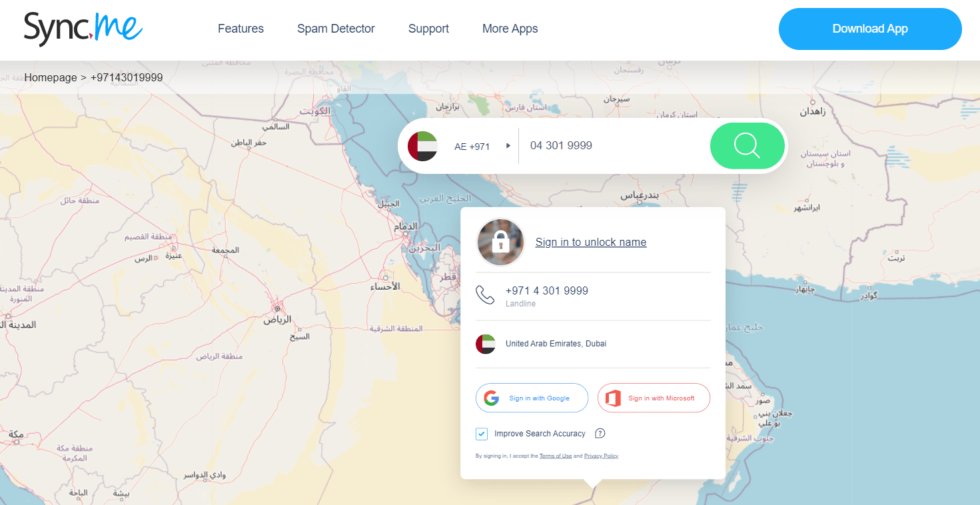Click Sign in to unlock name link
The image size is (980, 505).
[x=591, y=242]
